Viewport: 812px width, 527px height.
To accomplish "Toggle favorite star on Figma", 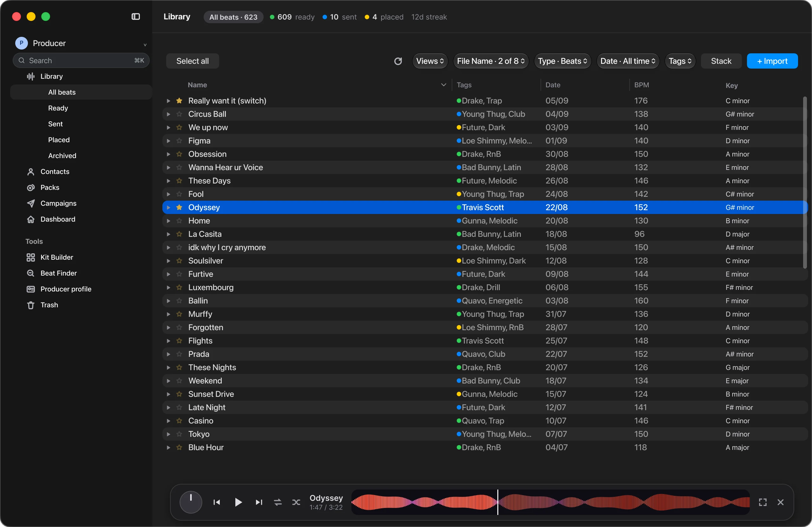I will pos(179,141).
